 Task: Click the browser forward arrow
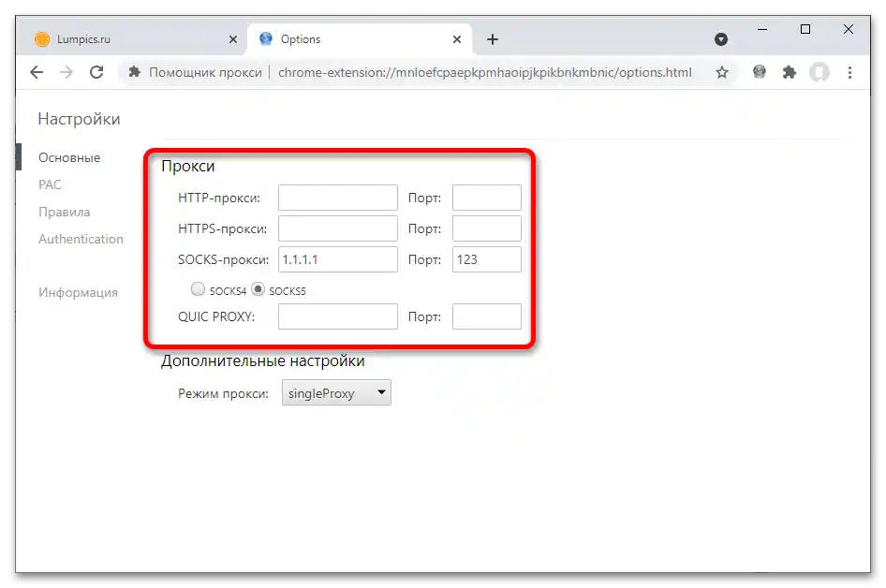pos(66,72)
